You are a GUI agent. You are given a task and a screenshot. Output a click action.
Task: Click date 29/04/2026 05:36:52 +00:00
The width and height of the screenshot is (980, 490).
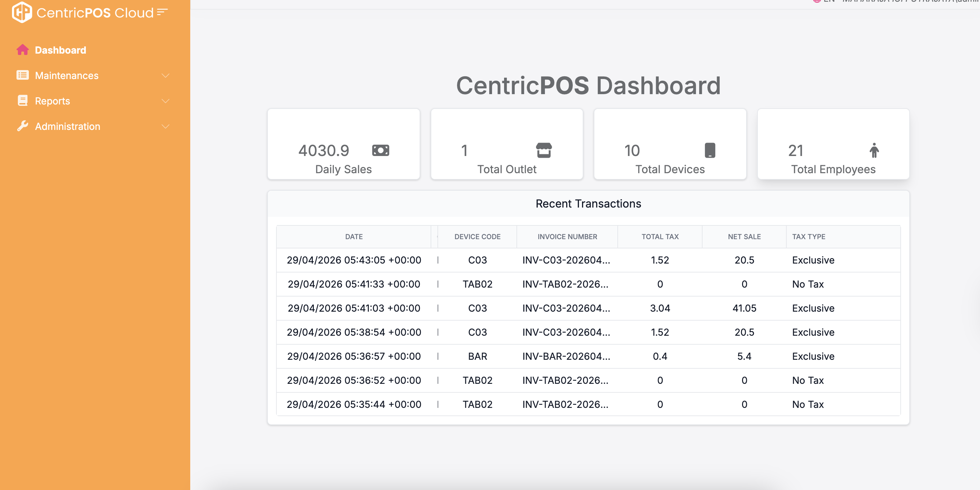pyautogui.click(x=354, y=380)
